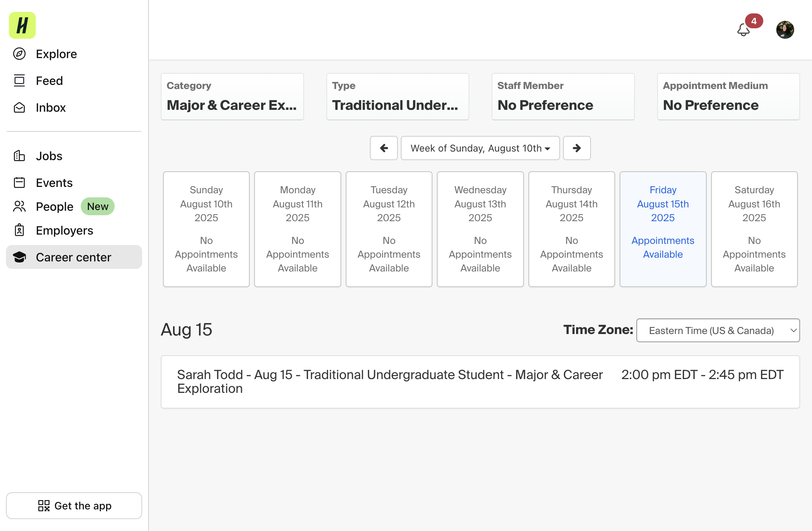The image size is (812, 531).
Task: Click the Handshake logo icon
Action: pyautogui.click(x=22, y=25)
